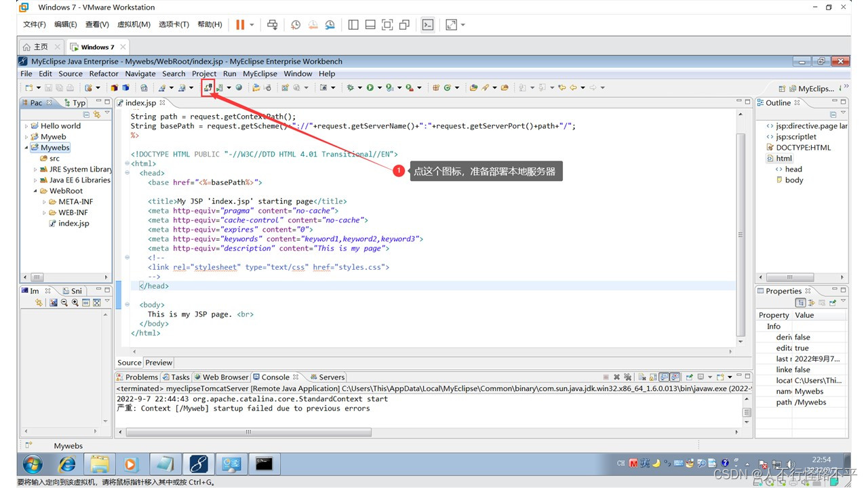Open the File menu in MyEclipse
The image size is (868, 488).
(26, 74)
